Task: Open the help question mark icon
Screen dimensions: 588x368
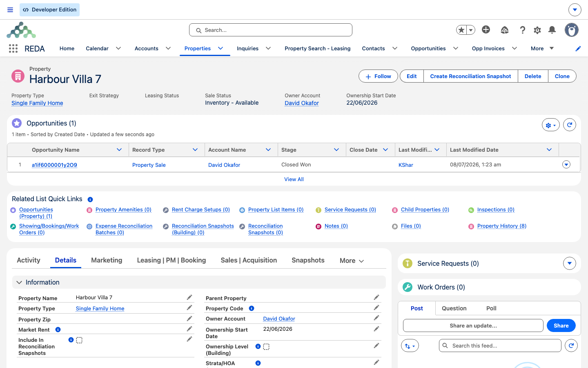Action: tap(522, 30)
